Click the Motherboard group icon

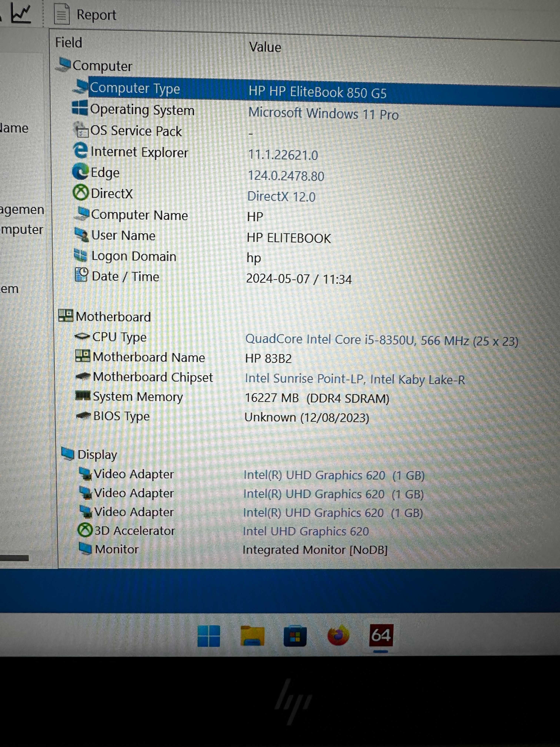pyautogui.click(x=66, y=315)
